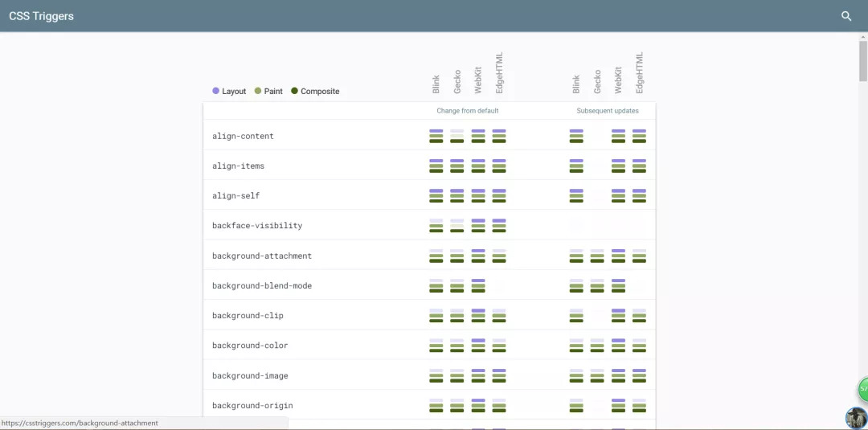
Task: Click background-image EdgeHTML subsequent-updates bars
Action: (639, 376)
